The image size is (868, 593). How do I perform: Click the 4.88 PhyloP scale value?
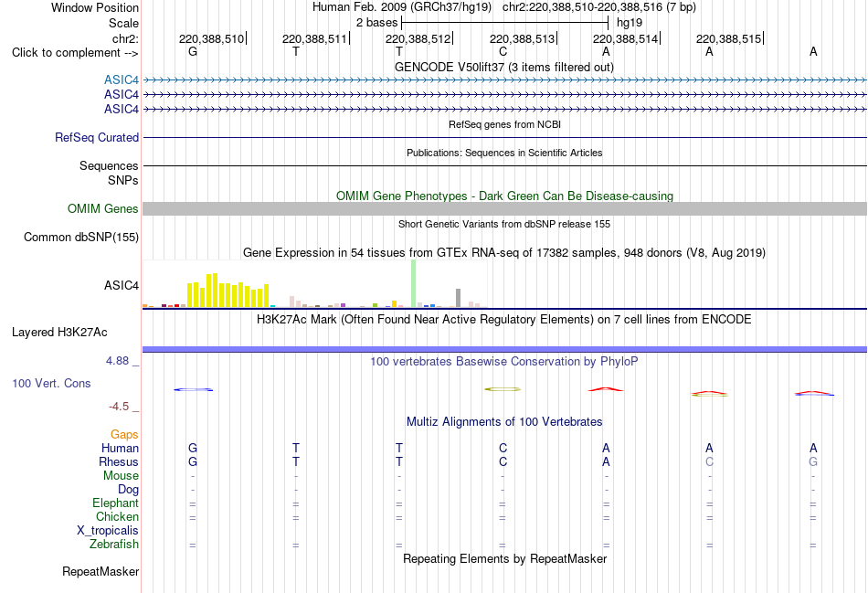click(117, 361)
